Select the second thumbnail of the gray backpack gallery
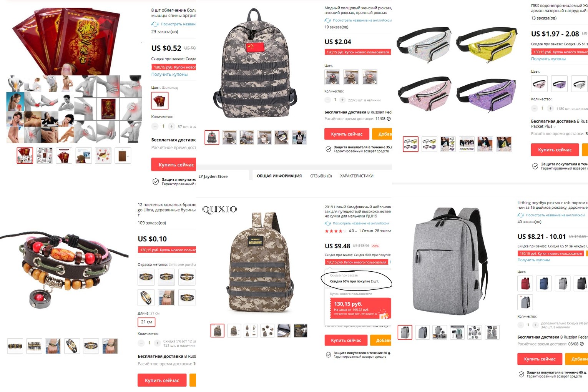Image resolution: width=588 pixels, height=392 pixels. pos(422,332)
